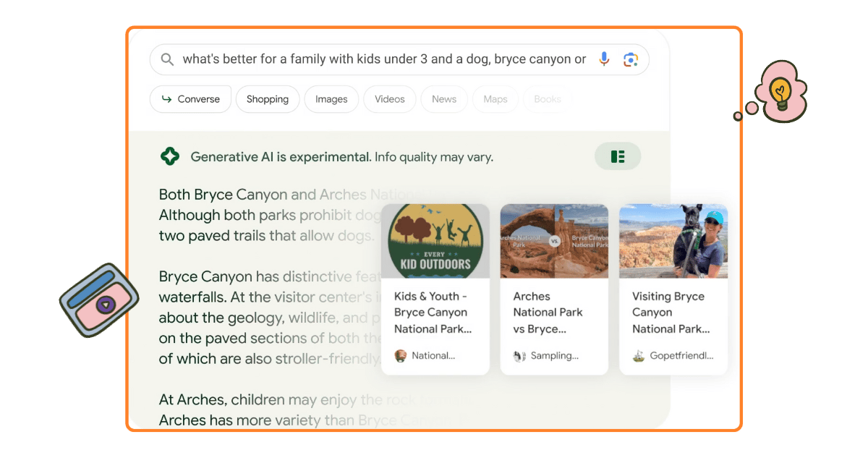
Task: Click the Converse arrow icon
Action: point(166,99)
